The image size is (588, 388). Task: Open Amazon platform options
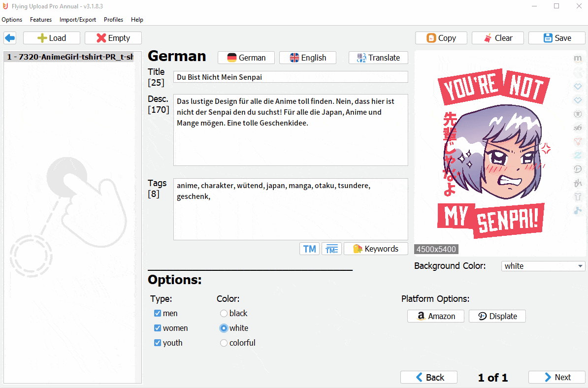pos(436,316)
